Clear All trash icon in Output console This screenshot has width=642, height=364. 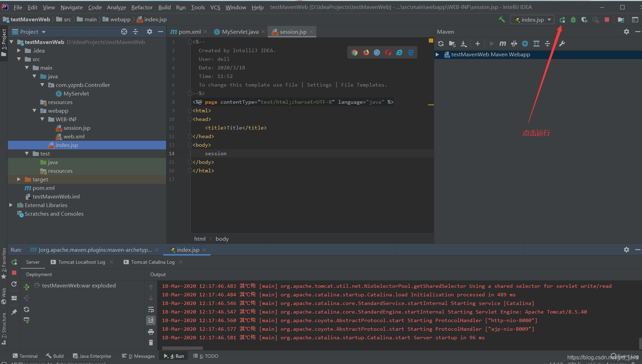click(x=151, y=342)
